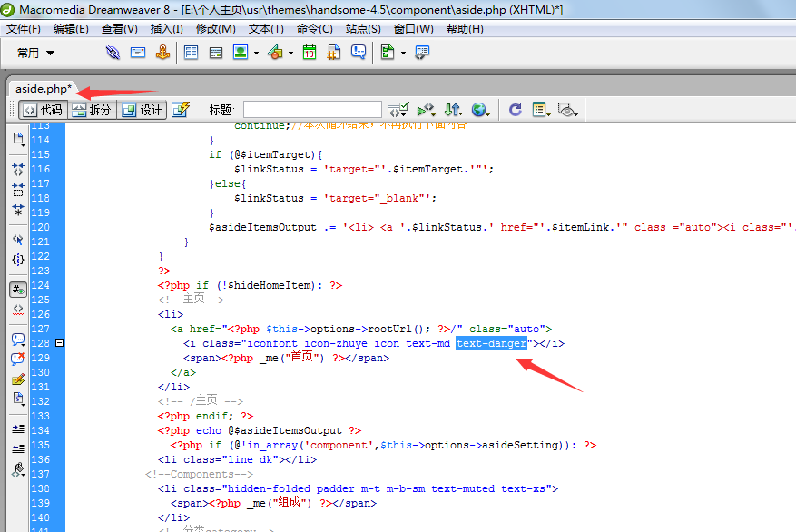
Task: Open the 命令(C) menu
Action: (315, 29)
